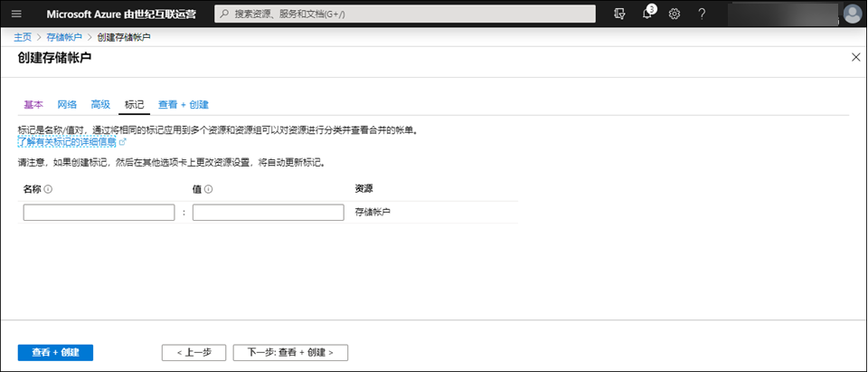Go back with the 上一步 button
This screenshot has width=868, height=372.
tap(193, 352)
